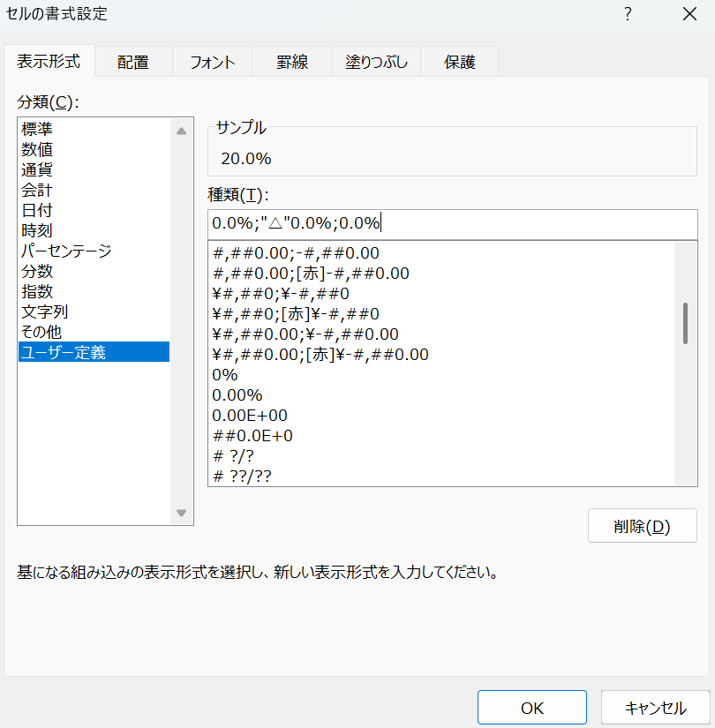Select パーセンテージ in the category list
The height and width of the screenshot is (728, 715).
click(66, 251)
